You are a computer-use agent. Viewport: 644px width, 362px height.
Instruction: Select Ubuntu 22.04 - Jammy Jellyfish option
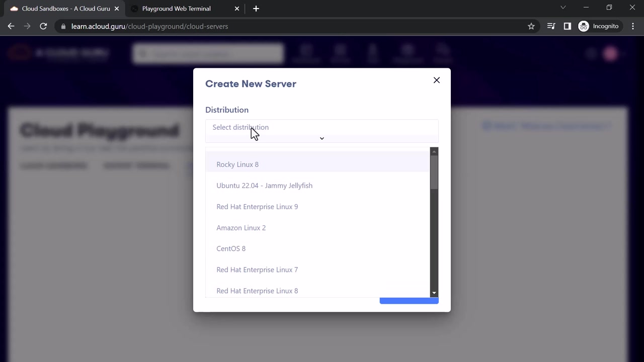pos(264,186)
